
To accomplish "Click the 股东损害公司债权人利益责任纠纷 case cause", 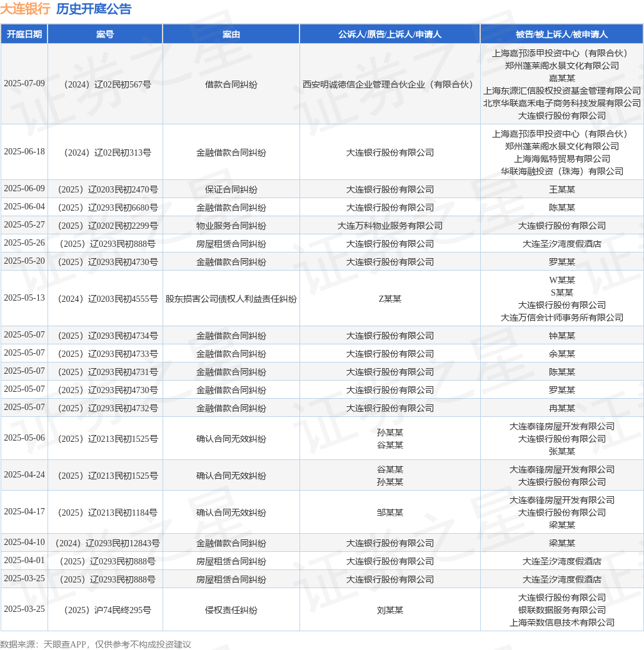I will [231, 299].
